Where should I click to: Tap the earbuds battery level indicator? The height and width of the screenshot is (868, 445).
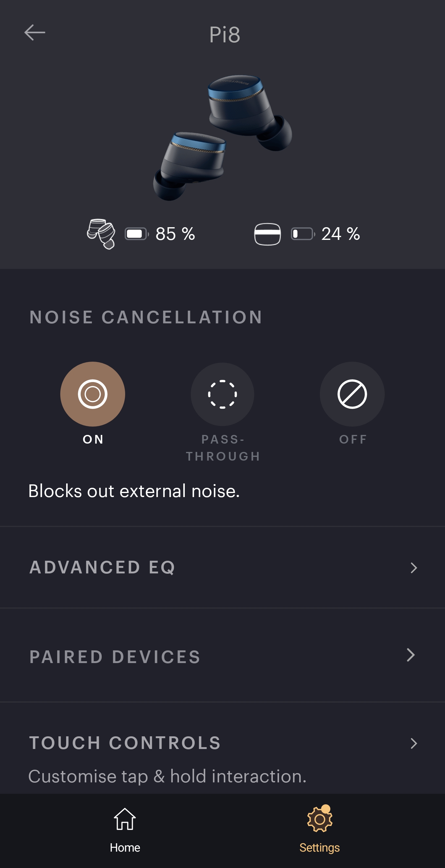pyautogui.click(x=136, y=234)
